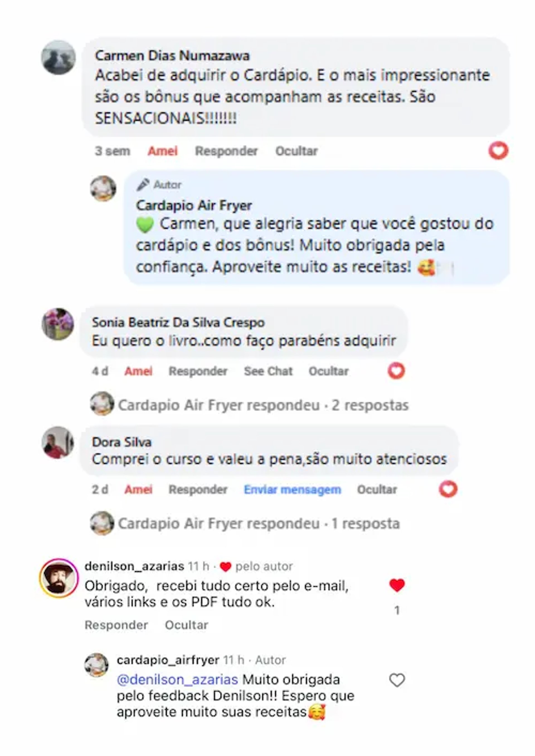The width and height of the screenshot is (535, 756).
Task: Open the cardapio_airfryer username
Action: click(168, 660)
